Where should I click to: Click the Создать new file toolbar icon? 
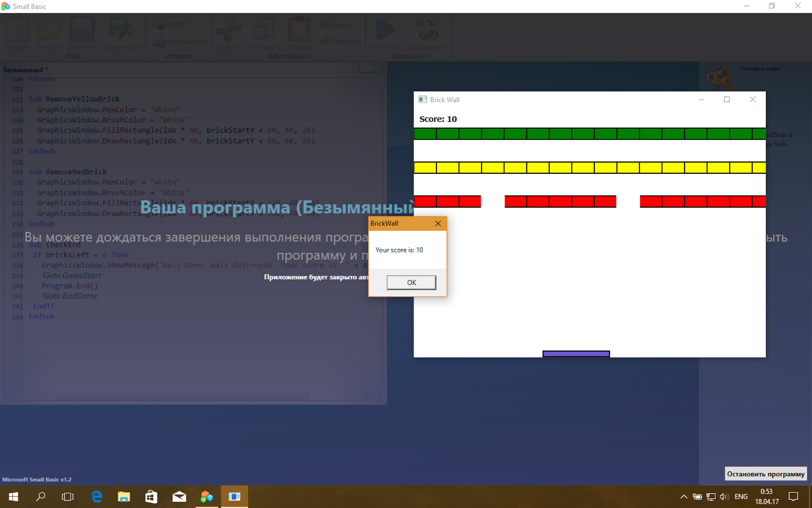point(18,34)
